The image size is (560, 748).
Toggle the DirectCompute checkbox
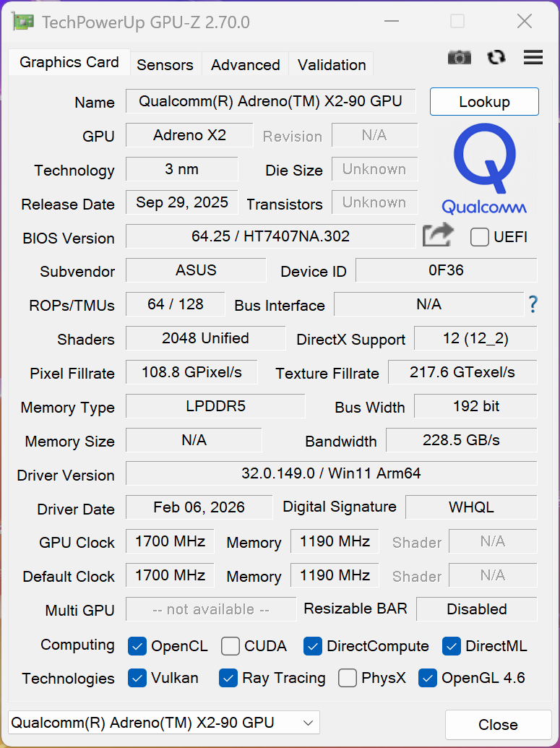point(312,646)
